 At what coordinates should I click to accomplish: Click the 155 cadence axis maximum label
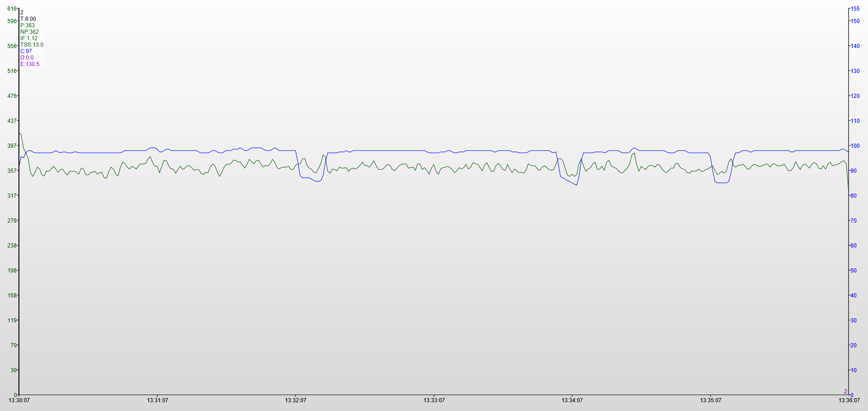click(855, 9)
